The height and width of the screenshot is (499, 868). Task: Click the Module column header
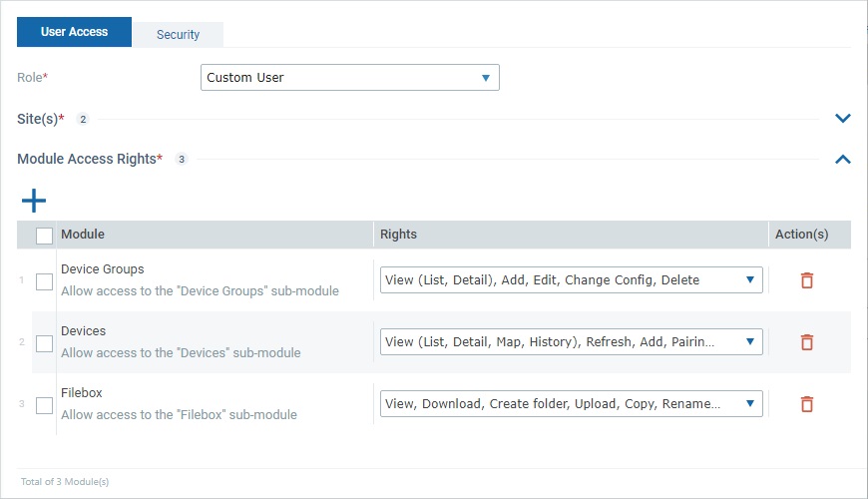pyautogui.click(x=83, y=235)
